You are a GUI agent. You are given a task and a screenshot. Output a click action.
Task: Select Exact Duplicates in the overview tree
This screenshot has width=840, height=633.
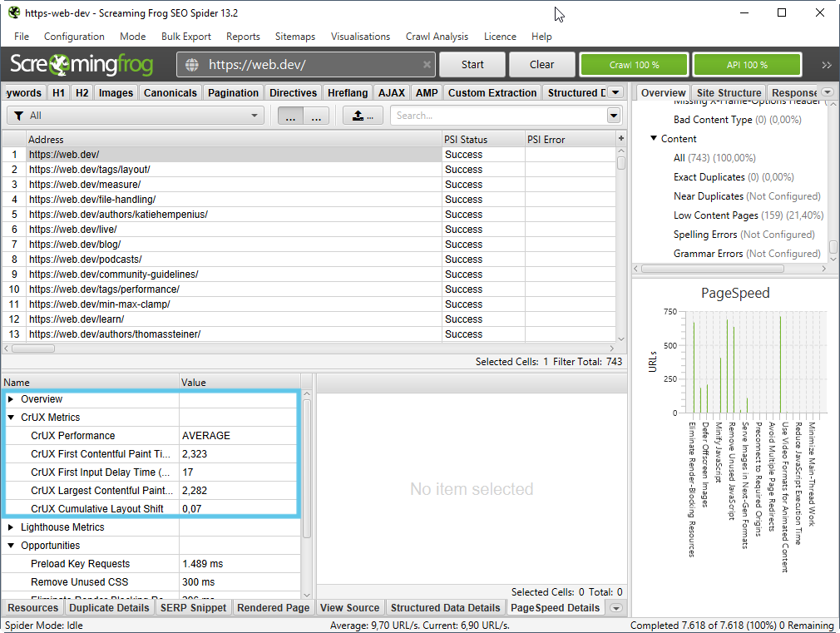pos(734,177)
